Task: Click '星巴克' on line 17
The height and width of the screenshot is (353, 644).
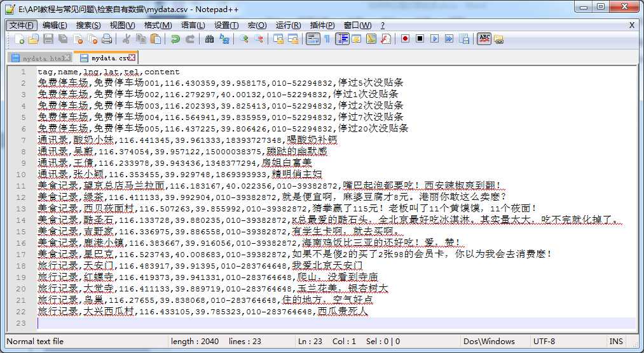Action: coord(98,254)
